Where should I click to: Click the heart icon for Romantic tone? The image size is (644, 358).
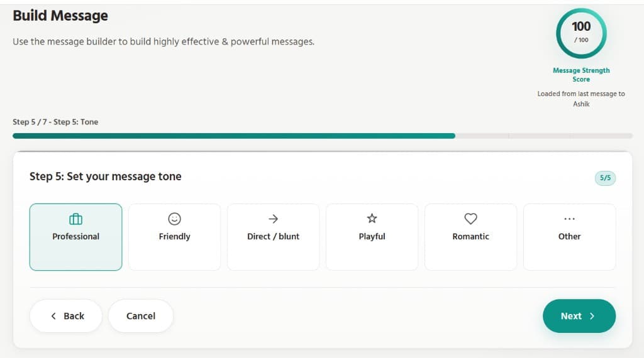[x=470, y=219]
